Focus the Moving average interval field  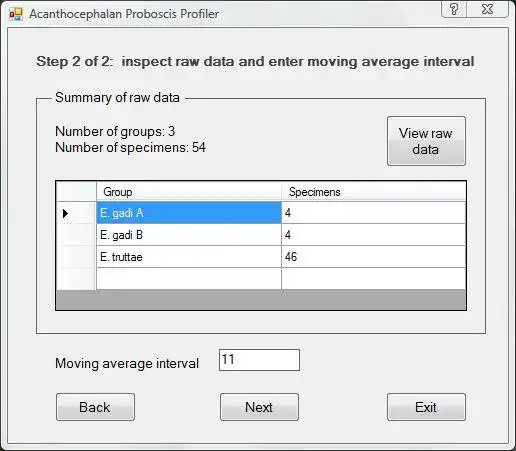pyautogui.click(x=259, y=360)
